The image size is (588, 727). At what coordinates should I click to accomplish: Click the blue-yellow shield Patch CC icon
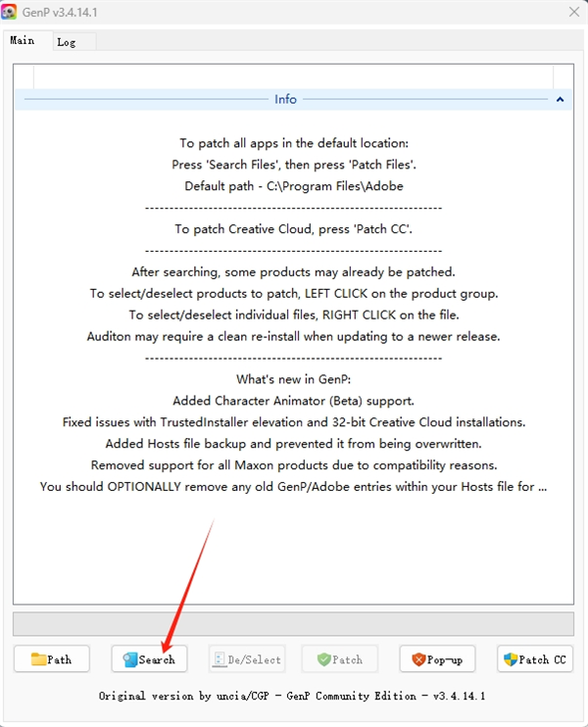pyautogui.click(x=511, y=659)
